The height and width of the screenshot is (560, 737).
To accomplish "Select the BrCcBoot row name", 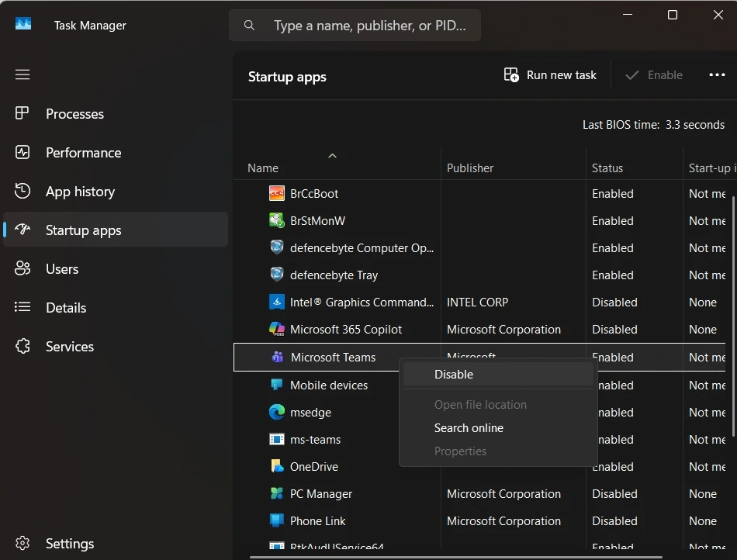I will 314,194.
